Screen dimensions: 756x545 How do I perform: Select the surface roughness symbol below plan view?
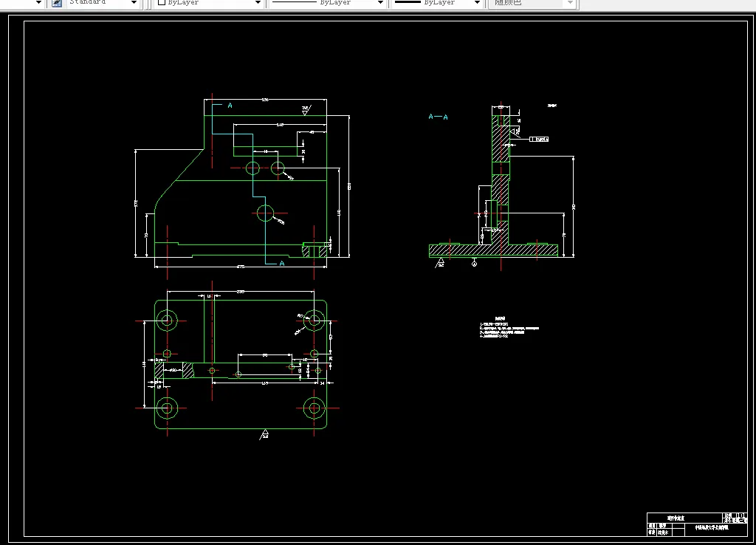click(264, 434)
